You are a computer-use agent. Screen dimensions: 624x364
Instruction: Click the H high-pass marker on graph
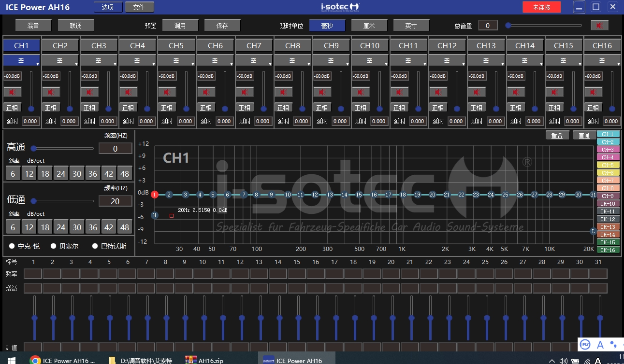pyautogui.click(x=155, y=215)
